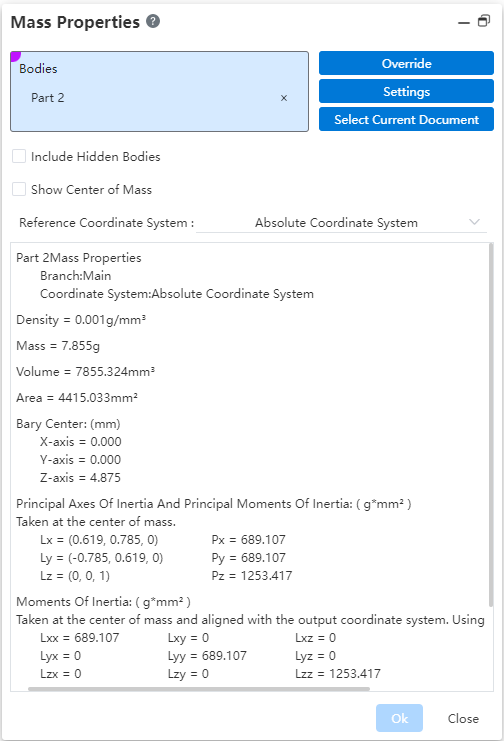
Task: Activate the Bodies selection field
Action: point(159,92)
